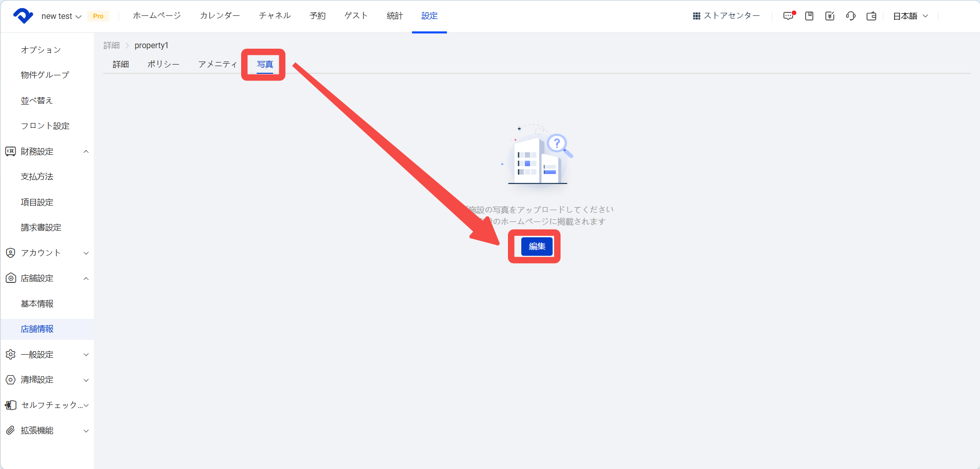Viewport: 980px width, 469px height.
Task: Click the headset support icon
Action: point(851,16)
